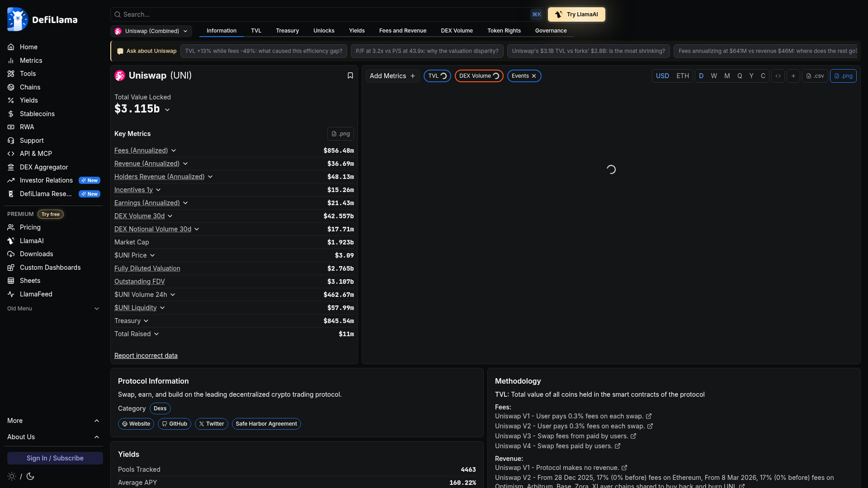This screenshot has height=488, width=868.
Task: Click the Premium Try free badge
Action: [x=51, y=214]
